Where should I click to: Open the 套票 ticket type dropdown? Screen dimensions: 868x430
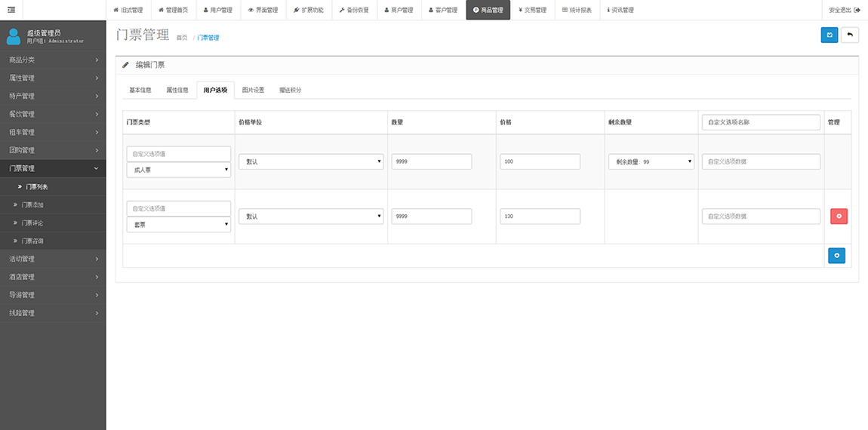[179, 225]
